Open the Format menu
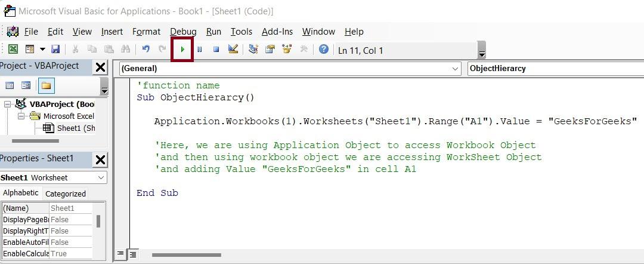This screenshot has width=644, height=264. point(146,32)
